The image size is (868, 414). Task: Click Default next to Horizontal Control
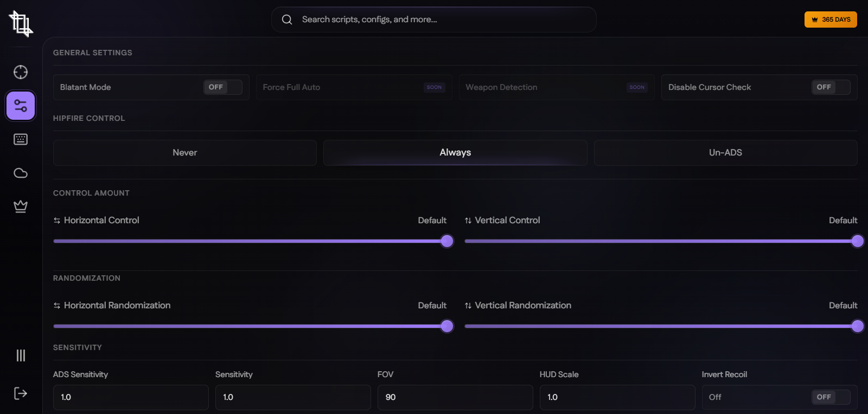coord(432,221)
